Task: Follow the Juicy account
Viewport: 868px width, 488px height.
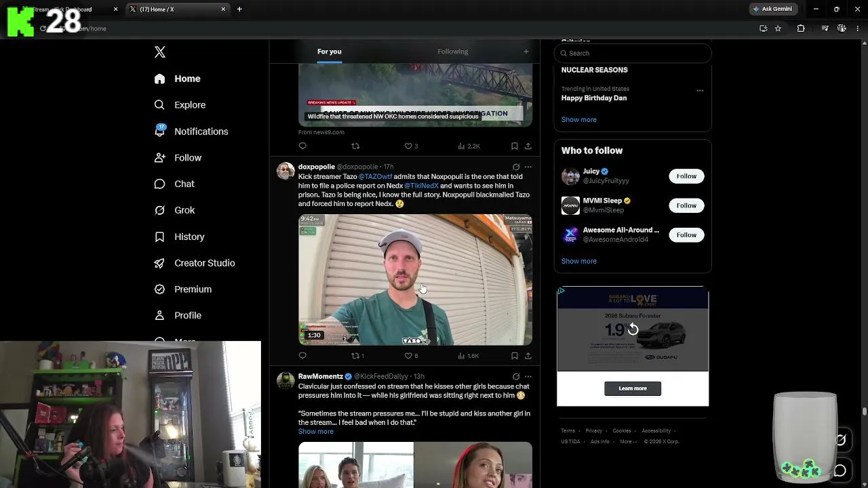Action: point(686,176)
